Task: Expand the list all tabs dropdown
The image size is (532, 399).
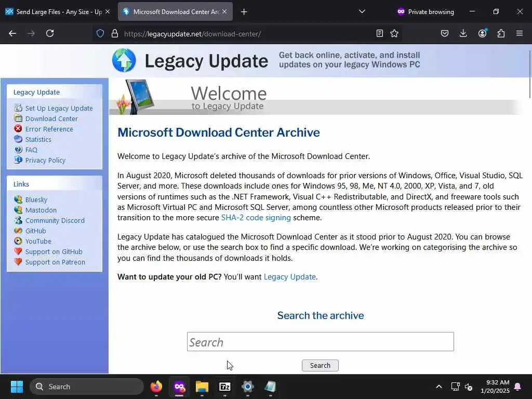Action: coord(362,11)
